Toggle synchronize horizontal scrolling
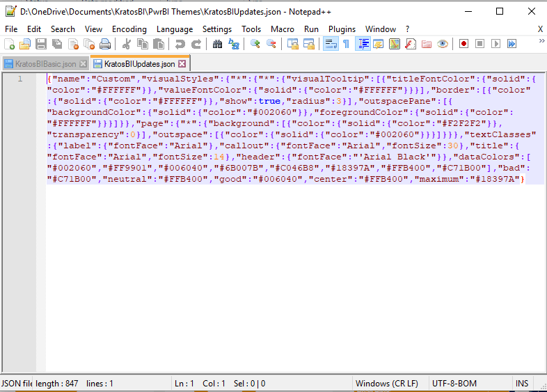Image resolution: width=547 pixels, height=392 pixels. pyautogui.click(x=309, y=44)
